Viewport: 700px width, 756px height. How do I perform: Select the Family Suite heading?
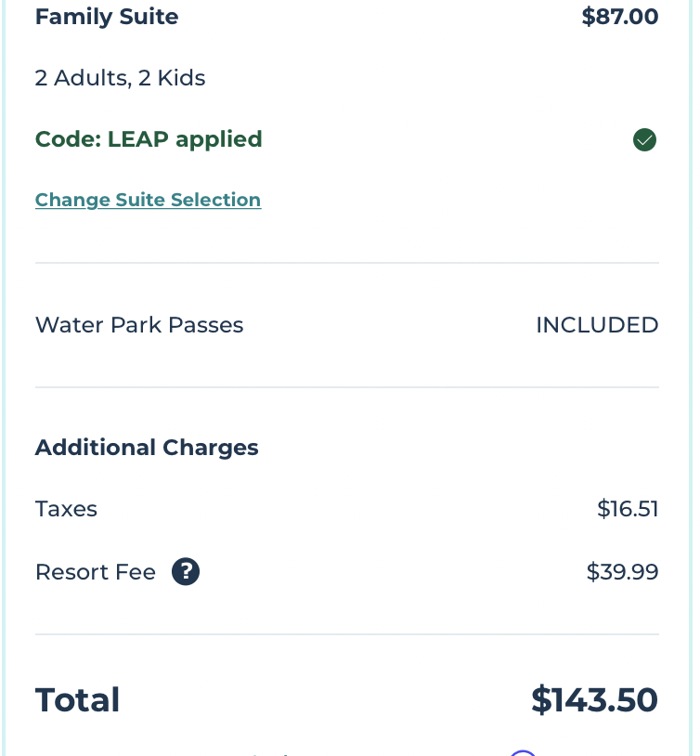pos(107,17)
